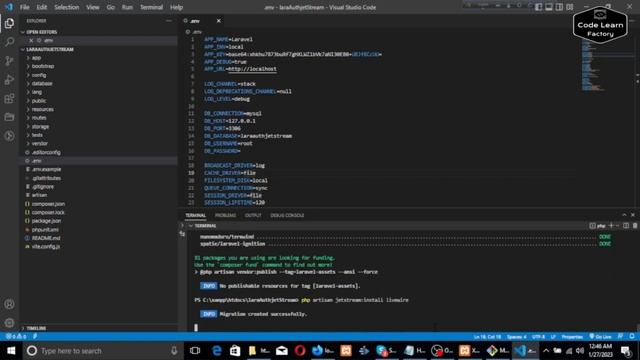Open Opera browser from taskbar

coord(300,351)
